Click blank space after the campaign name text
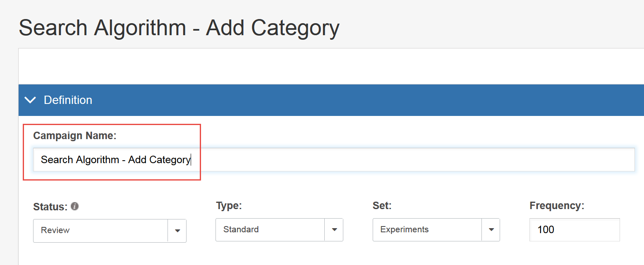Screen dimensions: 644x265 tap(414, 160)
